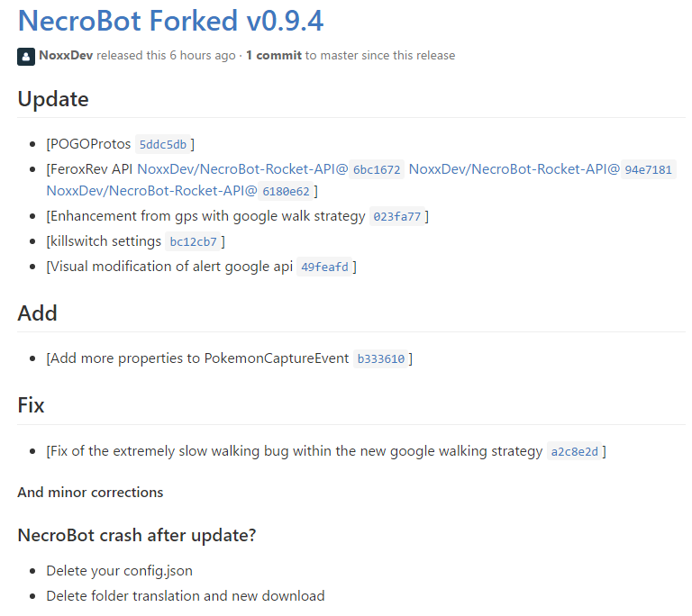Open the third NoxxDev/NecroBot-Rocket-API@ link on second line
The image size is (692, 616).
tap(151, 191)
